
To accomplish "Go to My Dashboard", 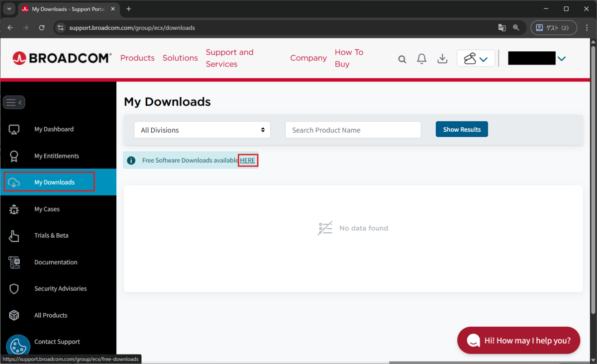I will 54,129.
